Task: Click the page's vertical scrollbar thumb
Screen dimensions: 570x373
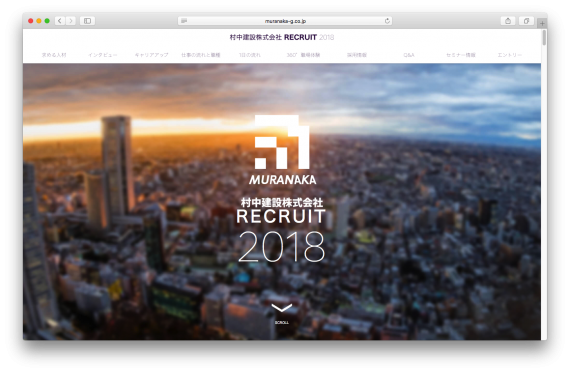Action: pyautogui.click(x=544, y=38)
